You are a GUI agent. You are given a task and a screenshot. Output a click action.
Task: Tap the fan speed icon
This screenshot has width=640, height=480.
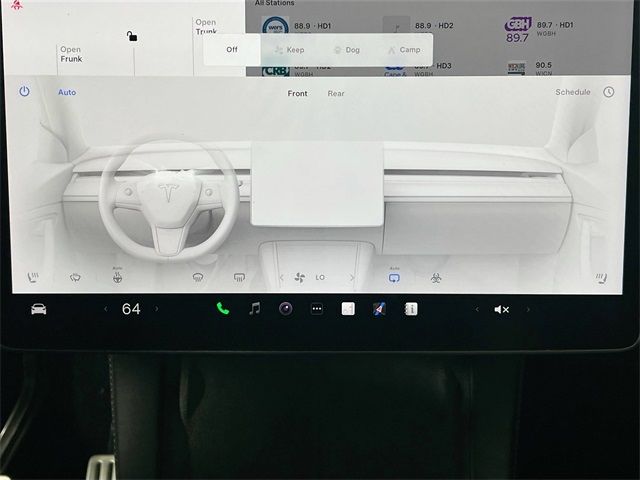[300, 278]
